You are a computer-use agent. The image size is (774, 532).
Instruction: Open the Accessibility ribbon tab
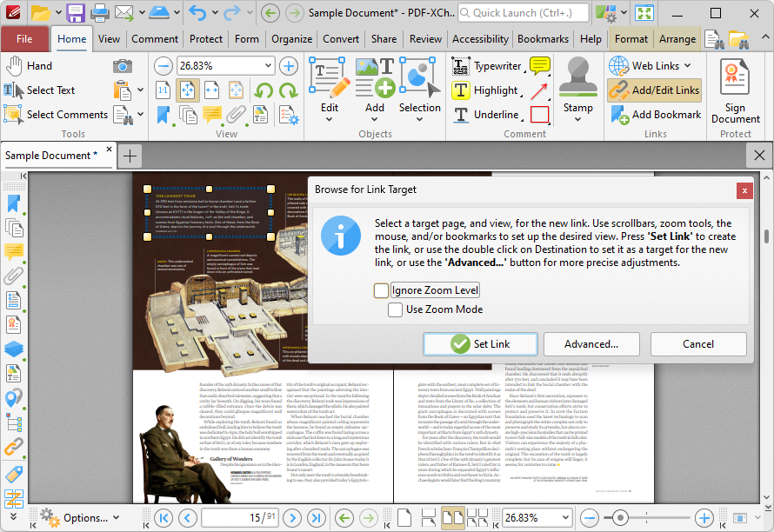(480, 39)
